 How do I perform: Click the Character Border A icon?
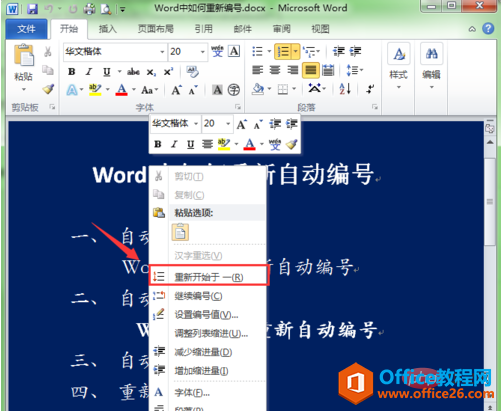tap(234, 51)
